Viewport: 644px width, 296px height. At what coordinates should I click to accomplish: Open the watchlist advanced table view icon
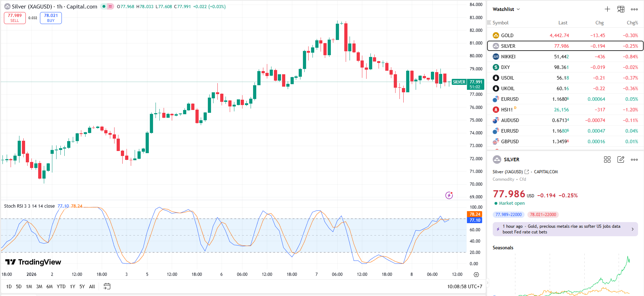pos(621,9)
